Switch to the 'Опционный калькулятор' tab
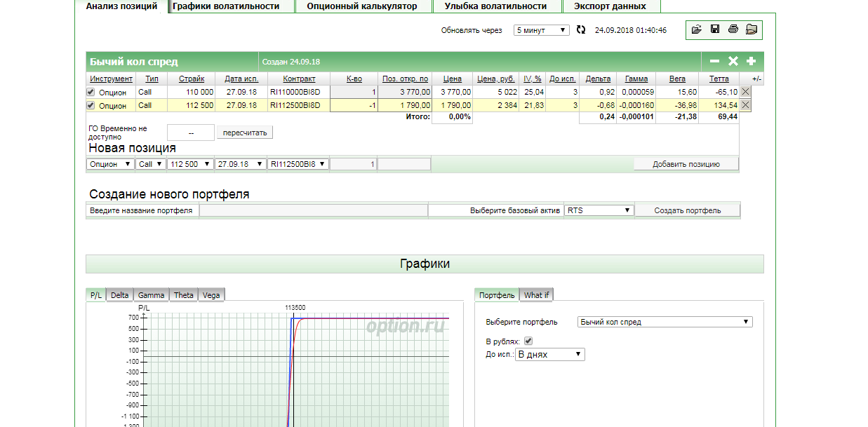This screenshot has width=868, height=427. coord(361,6)
